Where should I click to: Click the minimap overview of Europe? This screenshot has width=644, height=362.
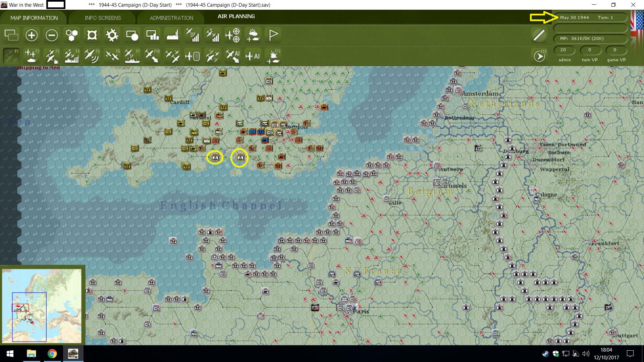[x=42, y=305]
